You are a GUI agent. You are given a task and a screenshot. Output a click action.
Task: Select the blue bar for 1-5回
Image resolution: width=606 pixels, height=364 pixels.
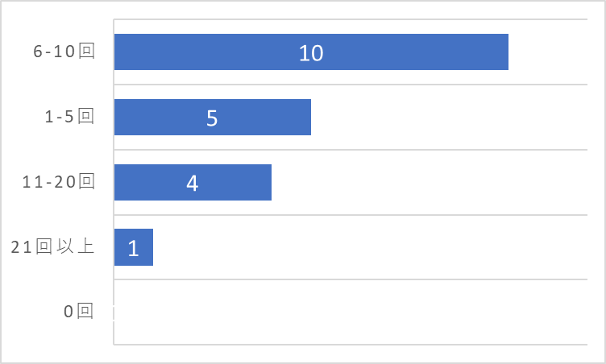213,117
